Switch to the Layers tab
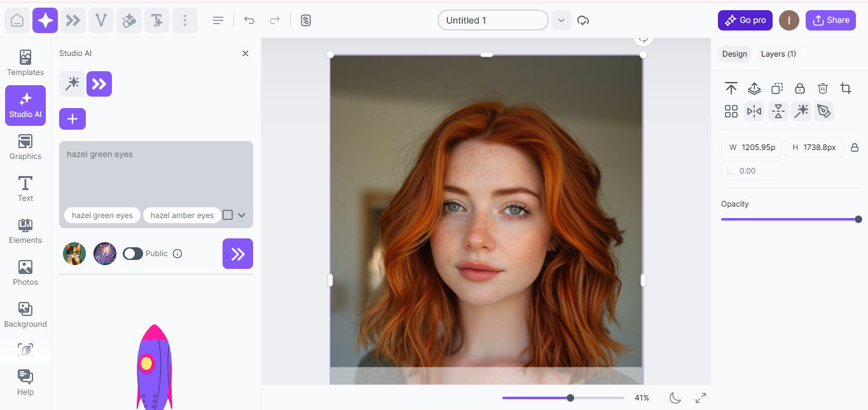 tap(778, 53)
